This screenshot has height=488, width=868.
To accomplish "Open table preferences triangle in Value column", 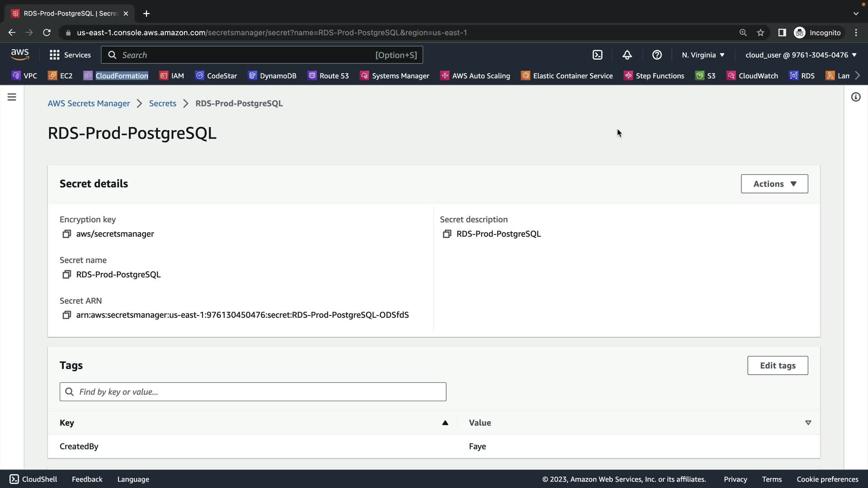I will (x=808, y=422).
